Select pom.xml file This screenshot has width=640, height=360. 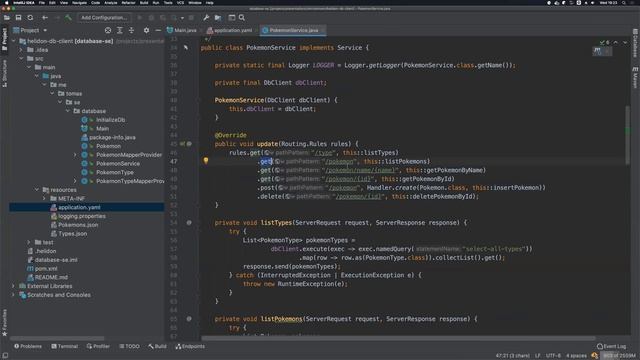point(46,269)
